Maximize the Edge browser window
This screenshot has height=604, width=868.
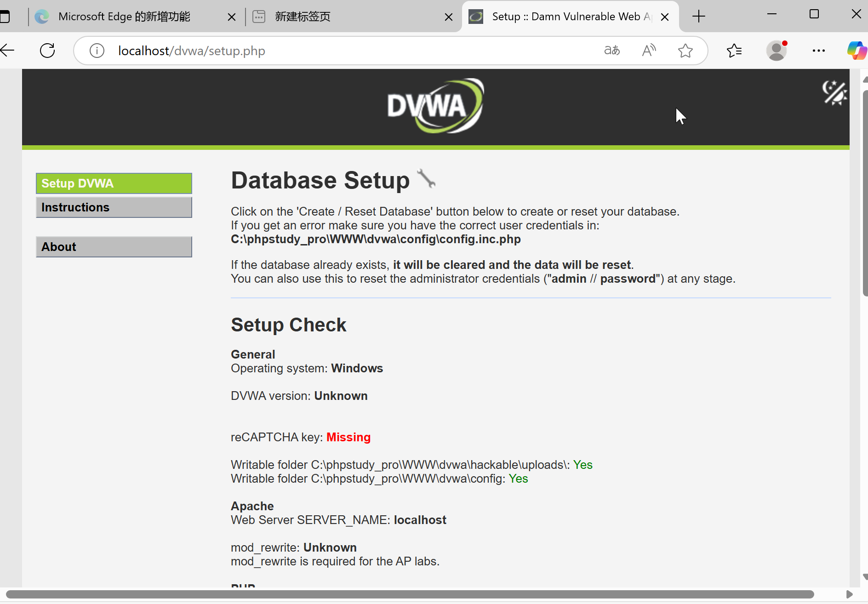[x=814, y=14]
